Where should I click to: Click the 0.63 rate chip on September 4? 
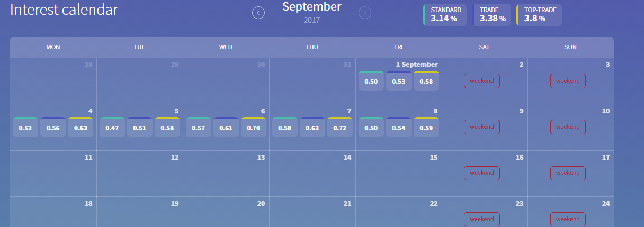coord(80,127)
